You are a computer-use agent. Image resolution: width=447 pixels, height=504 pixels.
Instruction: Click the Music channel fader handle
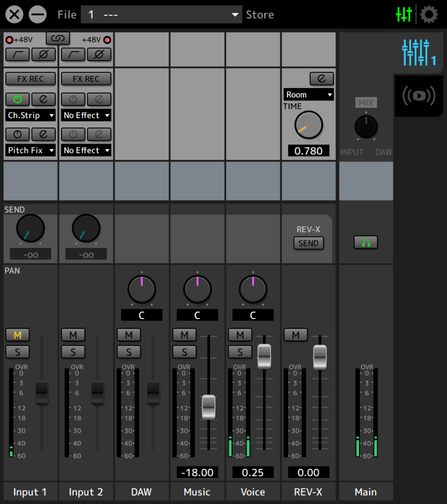209,407
